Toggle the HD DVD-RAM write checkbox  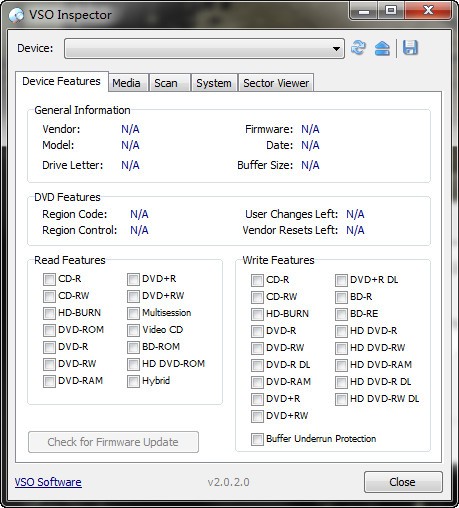click(x=341, y=365)
